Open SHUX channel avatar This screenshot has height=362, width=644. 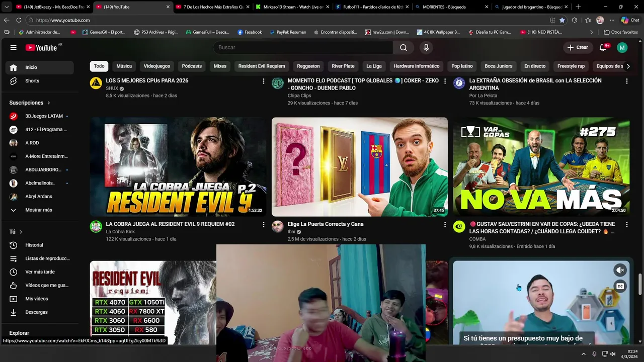96,83
